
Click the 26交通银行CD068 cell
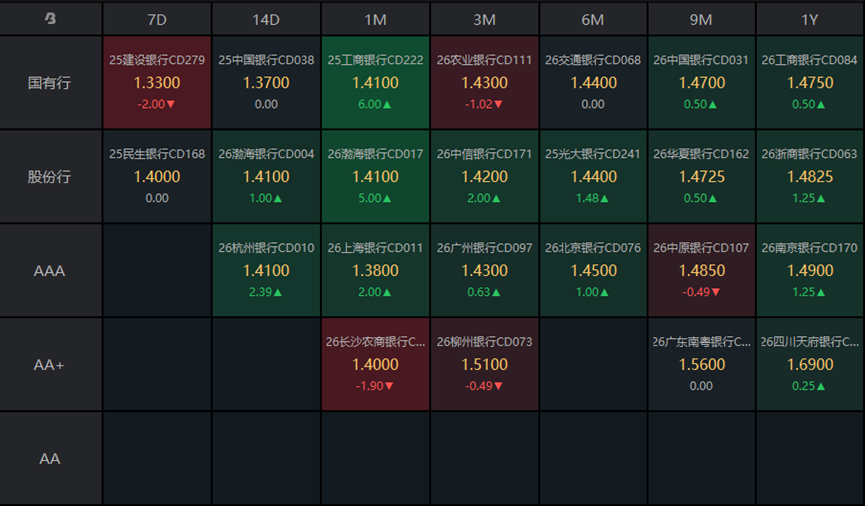(x=593, y=83)
